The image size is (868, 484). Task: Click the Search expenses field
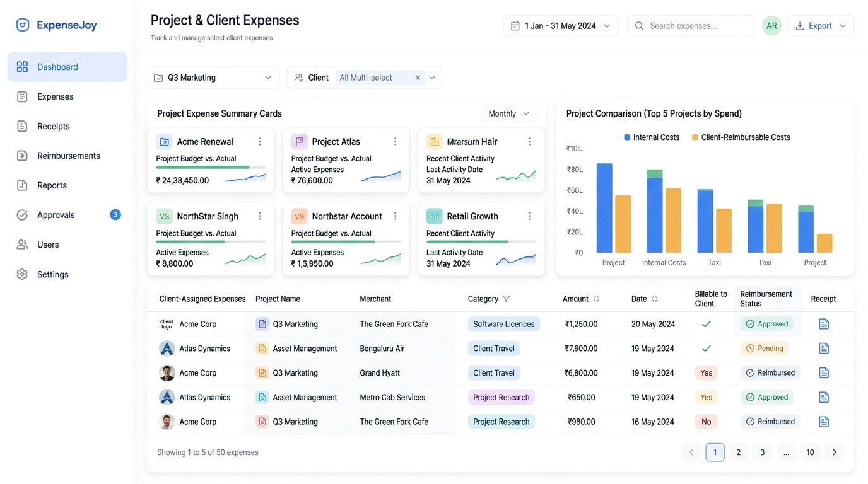[x=691, y=26]
